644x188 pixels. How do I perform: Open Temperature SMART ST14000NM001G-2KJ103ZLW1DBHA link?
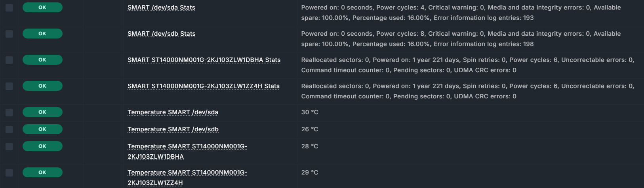187,152
